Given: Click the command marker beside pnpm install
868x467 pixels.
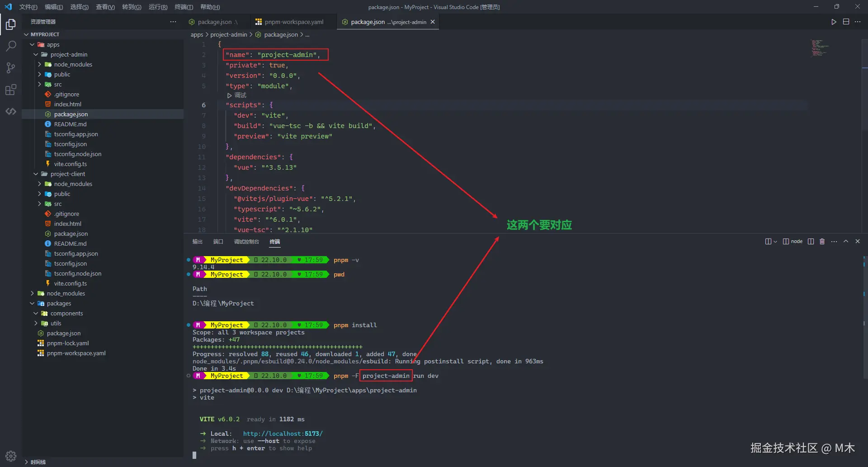Looking at the screenshot, I should [x=189, y=325].
